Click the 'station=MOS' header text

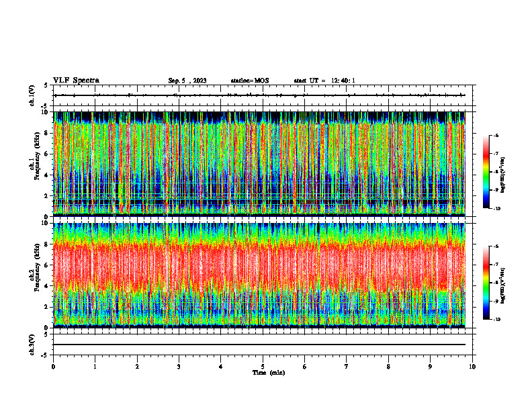coord(250,81)
